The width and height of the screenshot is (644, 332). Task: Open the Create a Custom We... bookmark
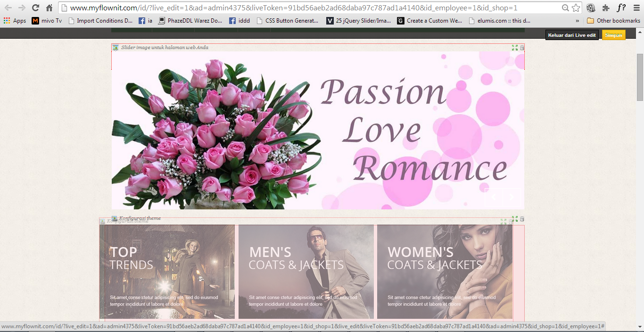point(430,21)
